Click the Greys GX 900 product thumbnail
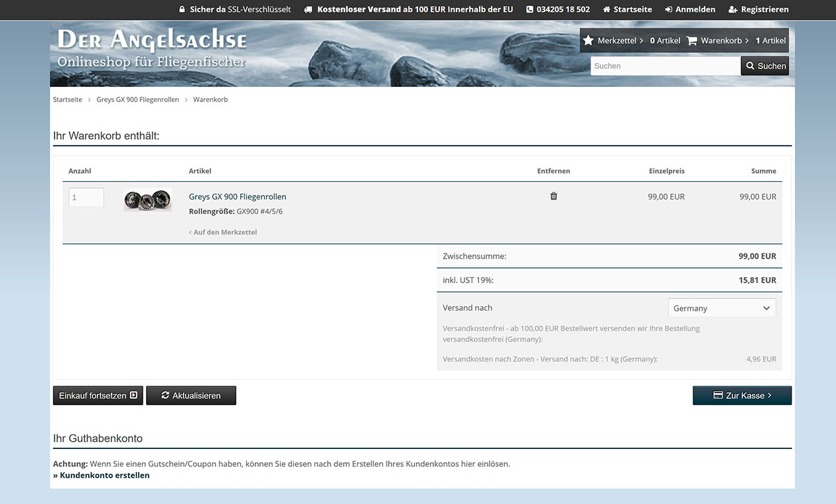The image size is (836, 504). pyautogui.click(x=148, y=200)
